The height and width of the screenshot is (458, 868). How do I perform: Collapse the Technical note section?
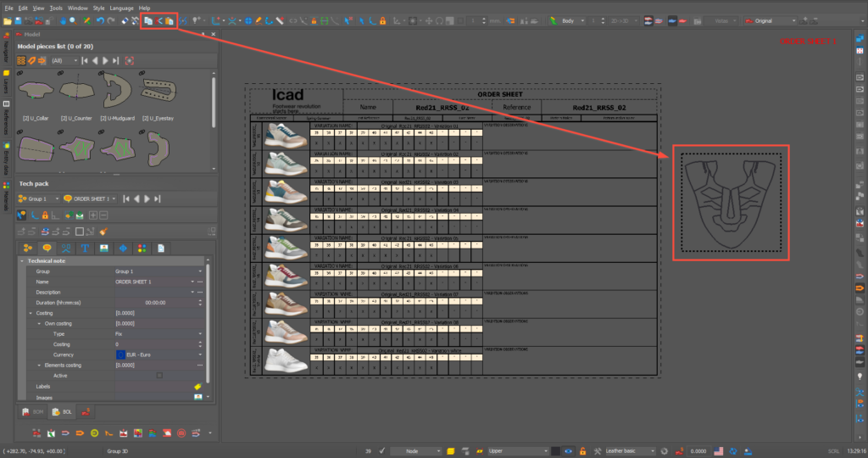click(22, 260)
